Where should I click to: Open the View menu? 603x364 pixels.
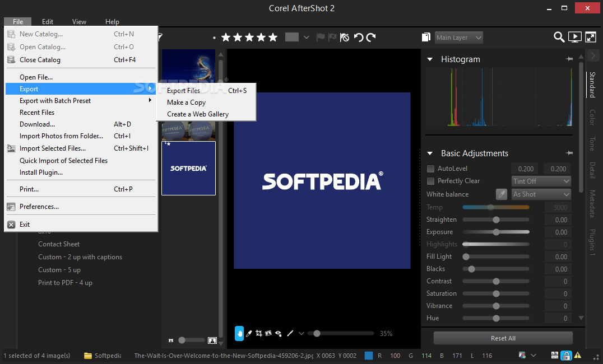point(79,22)
